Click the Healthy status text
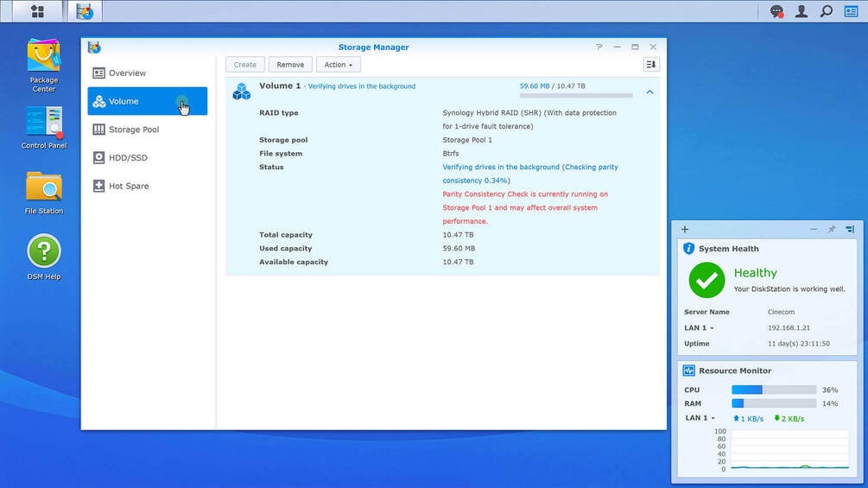This screenshot has width=868, height=488. (x=755, y=273)
